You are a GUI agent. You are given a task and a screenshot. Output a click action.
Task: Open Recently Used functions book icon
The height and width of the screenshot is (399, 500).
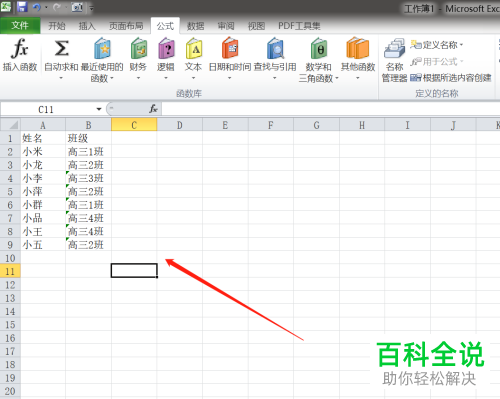tap(102, 49)
